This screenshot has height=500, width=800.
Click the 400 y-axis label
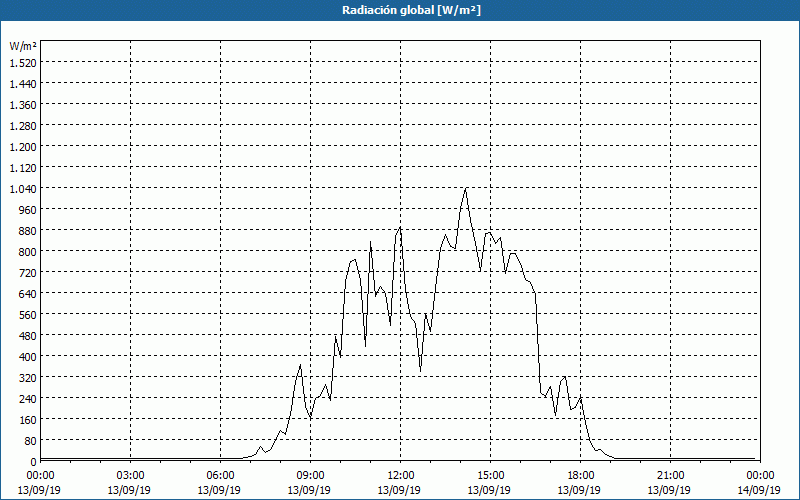(28, 357)
